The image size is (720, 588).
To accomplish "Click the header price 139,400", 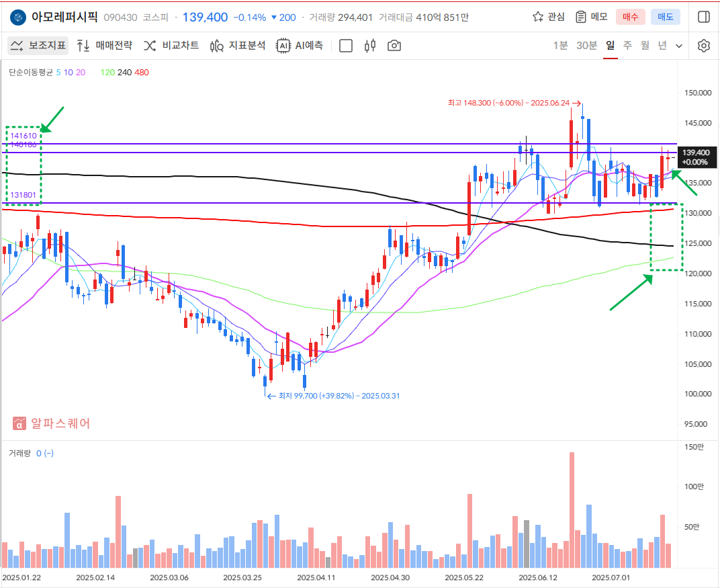I will pos(206,17).
